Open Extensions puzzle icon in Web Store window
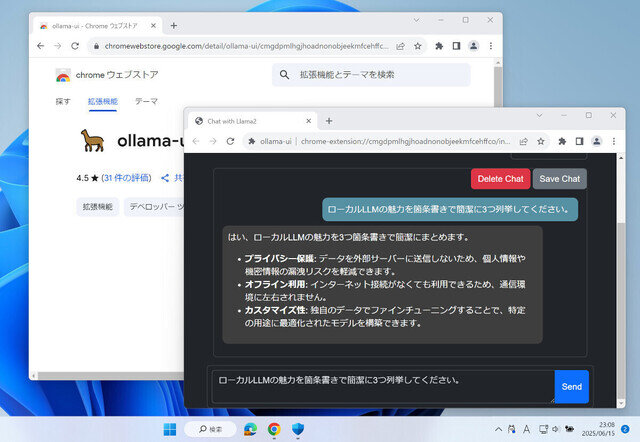Viewport: 640px width, 442px height. pyautogui.click(x=439, y=46)
